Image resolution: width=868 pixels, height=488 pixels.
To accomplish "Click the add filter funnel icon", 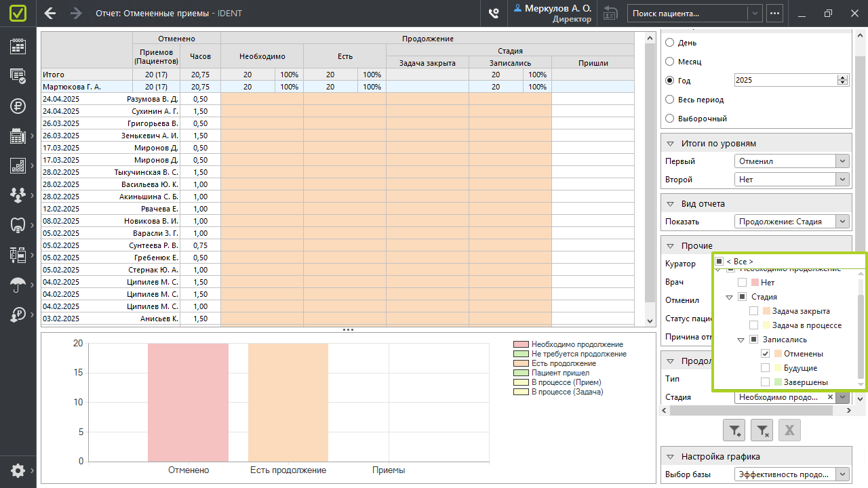I will pyautogui.click(x=735, y=430).
